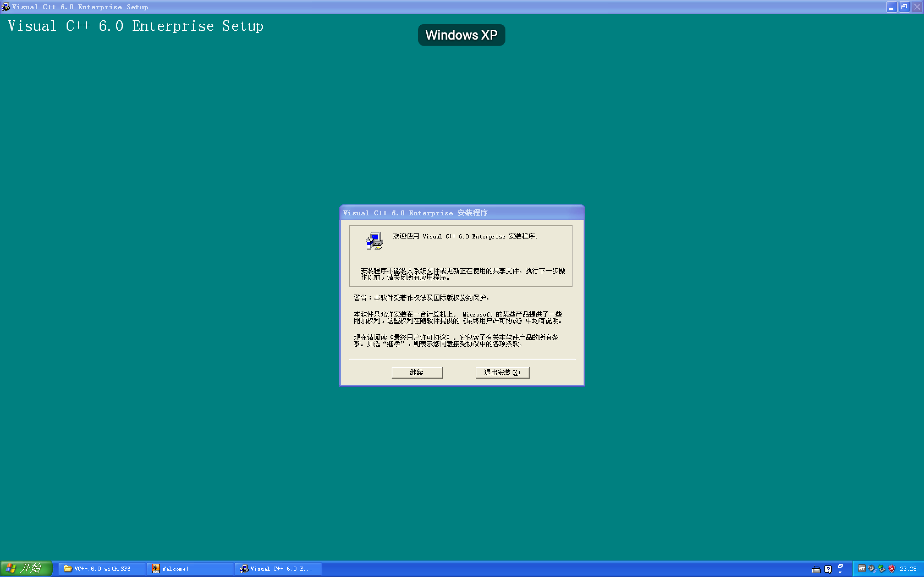Switch to the Visual C++ 6.0 E... taskbar window
The image size is (924, 577).
pos(279,568)
